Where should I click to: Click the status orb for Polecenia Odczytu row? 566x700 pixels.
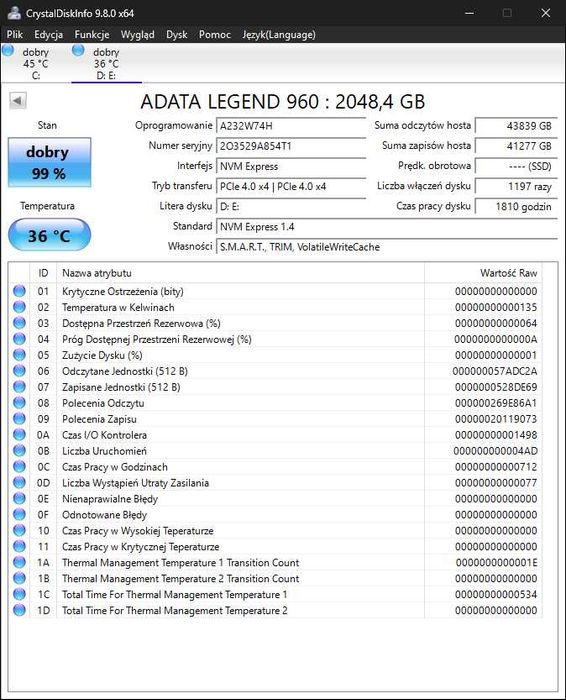19,403
